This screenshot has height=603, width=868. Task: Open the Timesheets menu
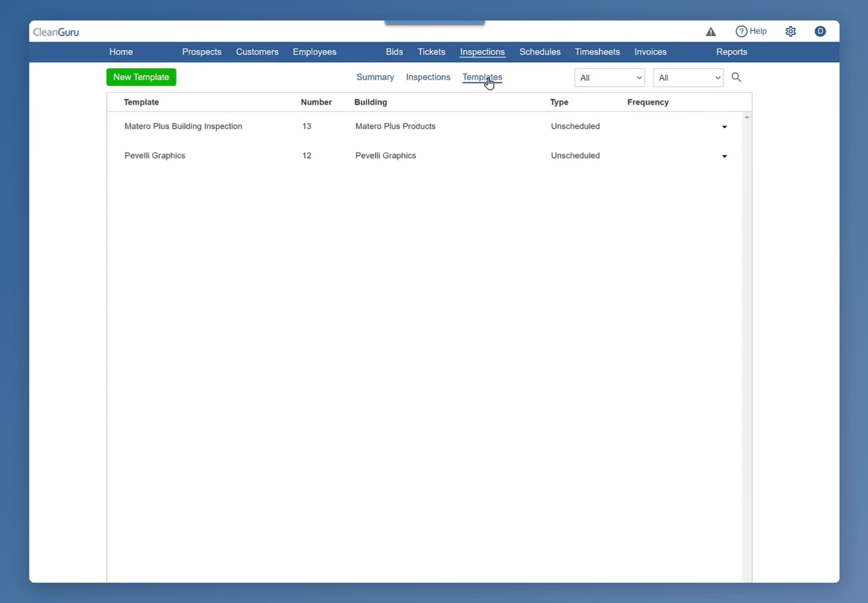597,52
